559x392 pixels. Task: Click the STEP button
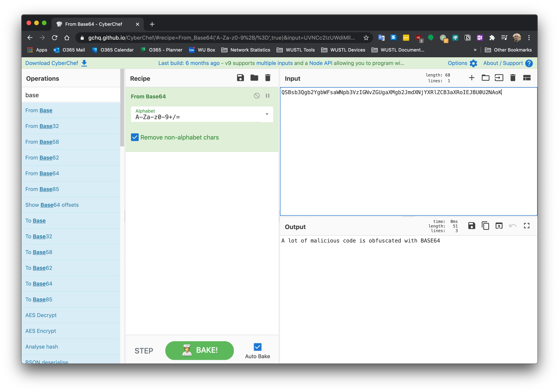144,351
